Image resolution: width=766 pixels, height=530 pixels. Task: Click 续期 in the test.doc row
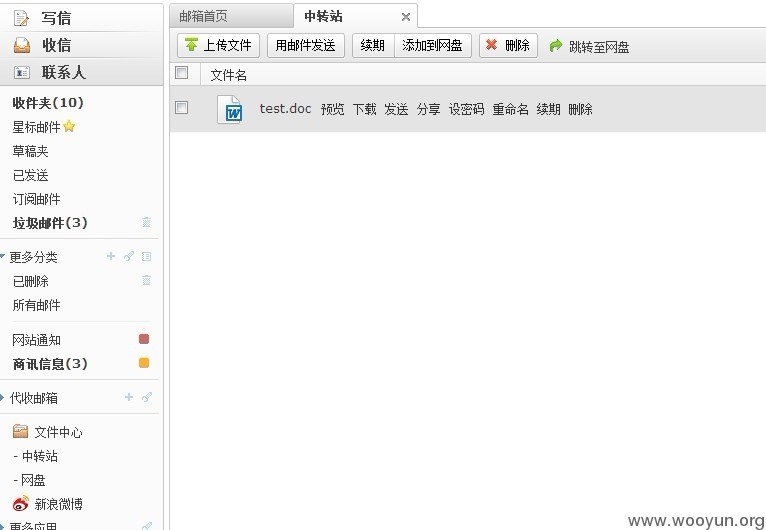(548, 109)
